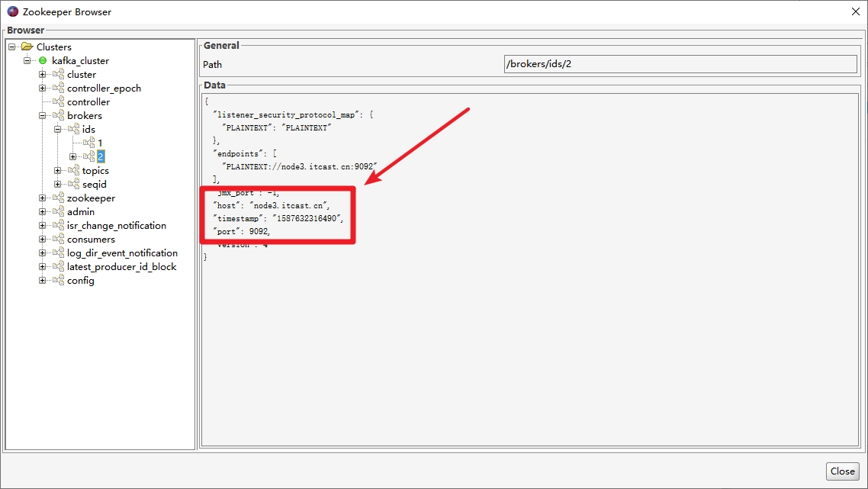Click the node icon beside config

point(58,280)
